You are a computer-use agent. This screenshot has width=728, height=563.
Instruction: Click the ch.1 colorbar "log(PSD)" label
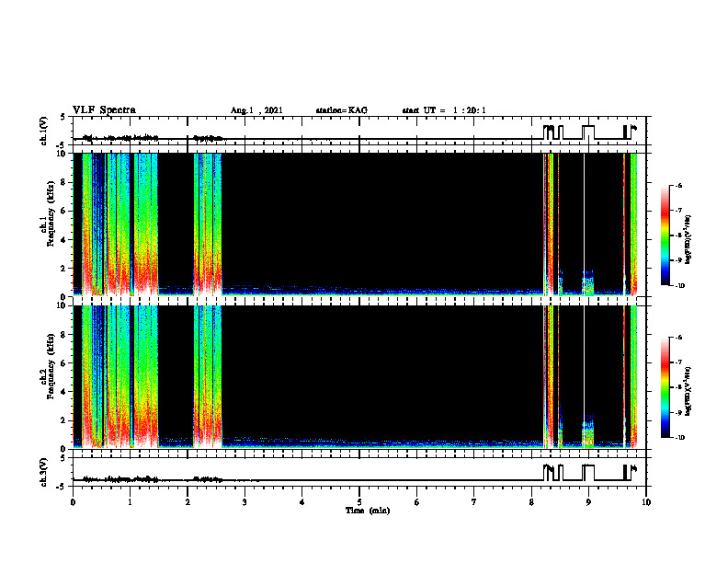[x=688, y=240]
